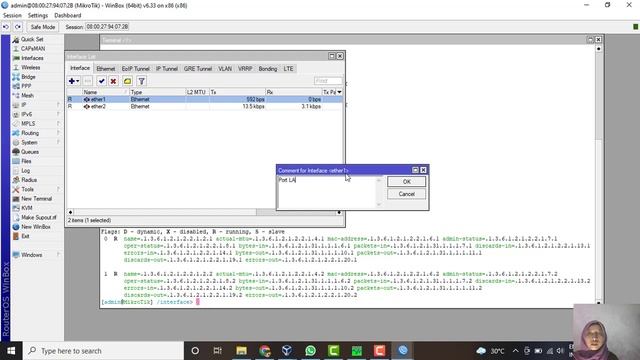
Task: Click the Filter funnel icon
Action: point(141,81)
